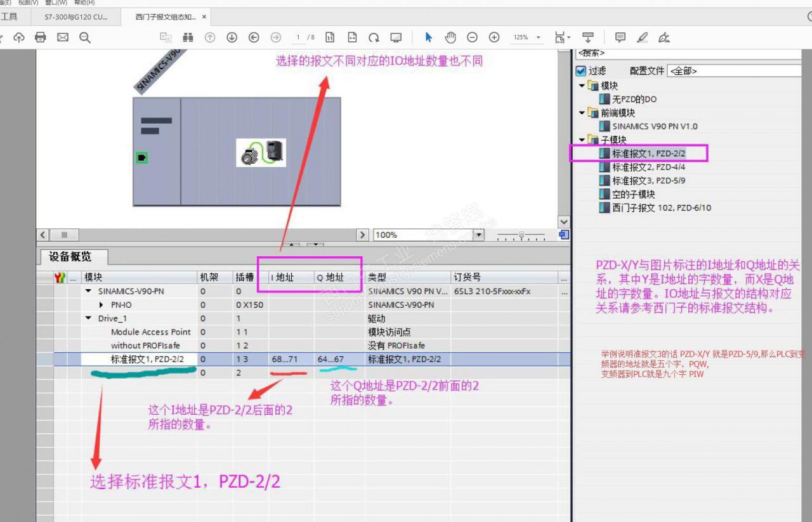The height and width of the screenshot is (522, 812).
Task: Open search with the magnifier icon
Action: (85, 37)
